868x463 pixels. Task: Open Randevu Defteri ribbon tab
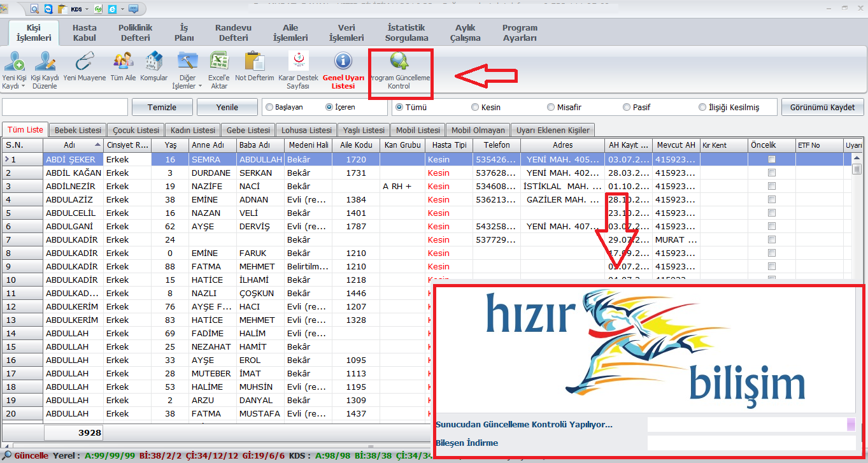pyautogui.click(x=233, y=32)
